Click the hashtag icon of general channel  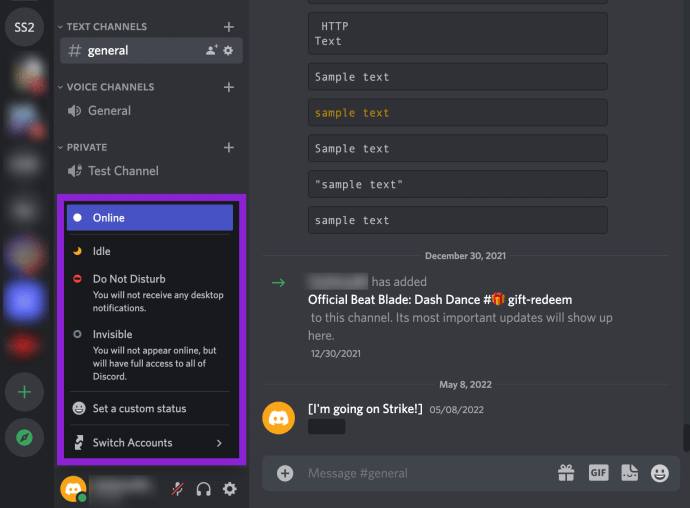pos(75,51)
